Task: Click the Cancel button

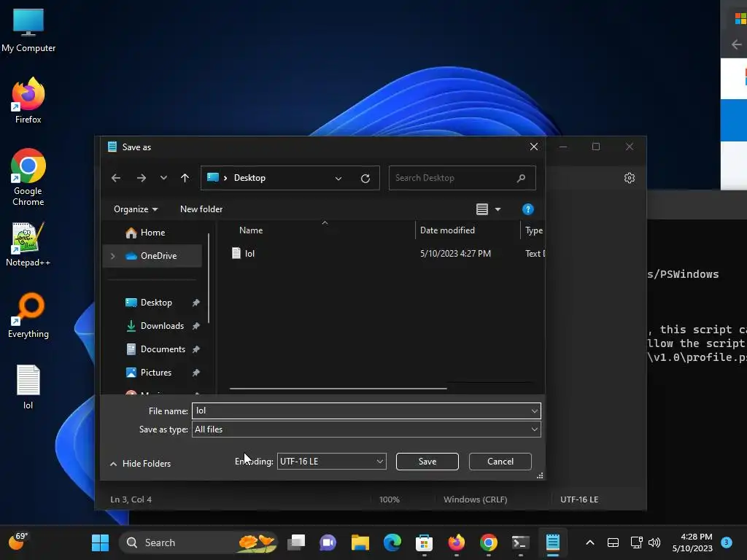Action: 500,462
